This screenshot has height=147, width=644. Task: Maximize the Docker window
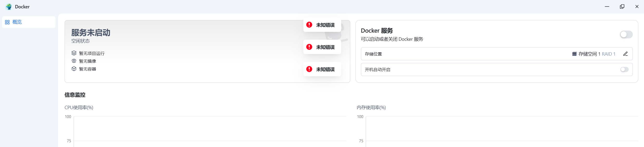[622, 7]
